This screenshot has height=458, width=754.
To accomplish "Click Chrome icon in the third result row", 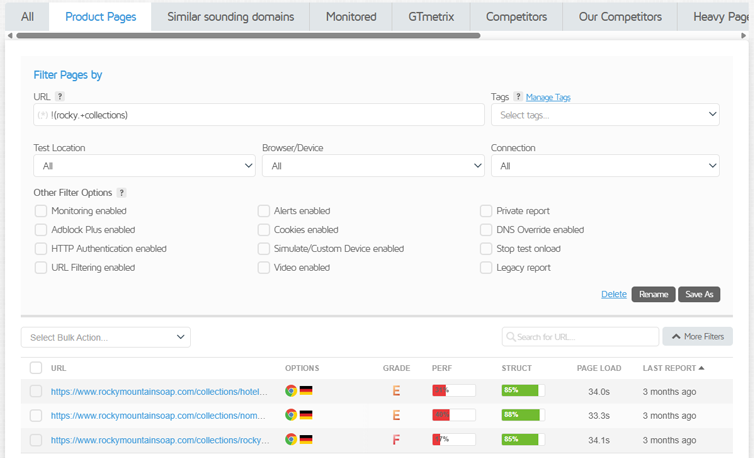I will 291,439.
